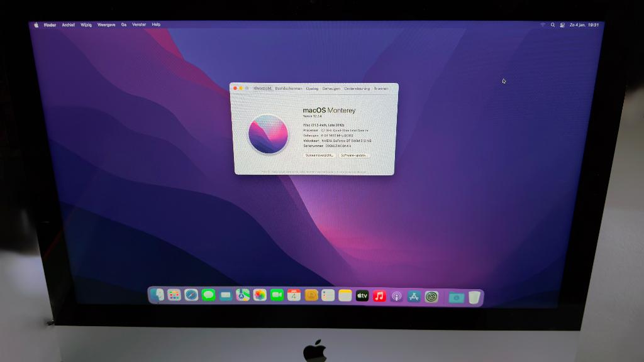Click the date and time display
Viewport: 644px width, 362px height.
(584, 25)
